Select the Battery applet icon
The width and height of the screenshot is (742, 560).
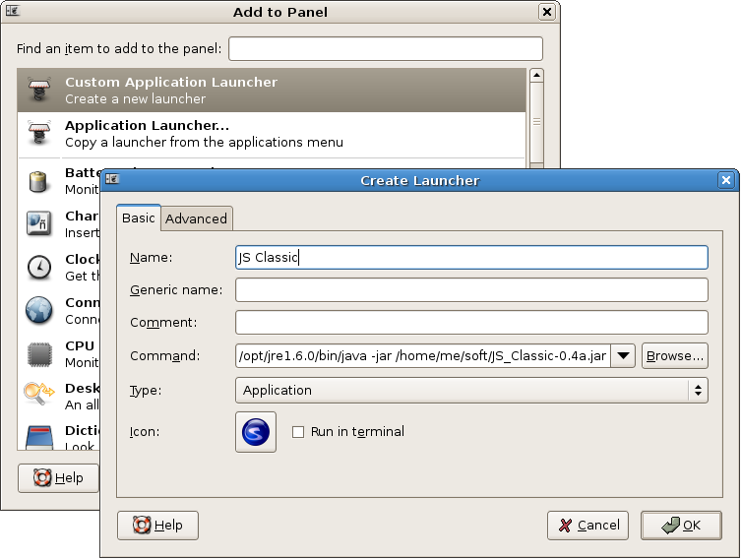[39, 180]
